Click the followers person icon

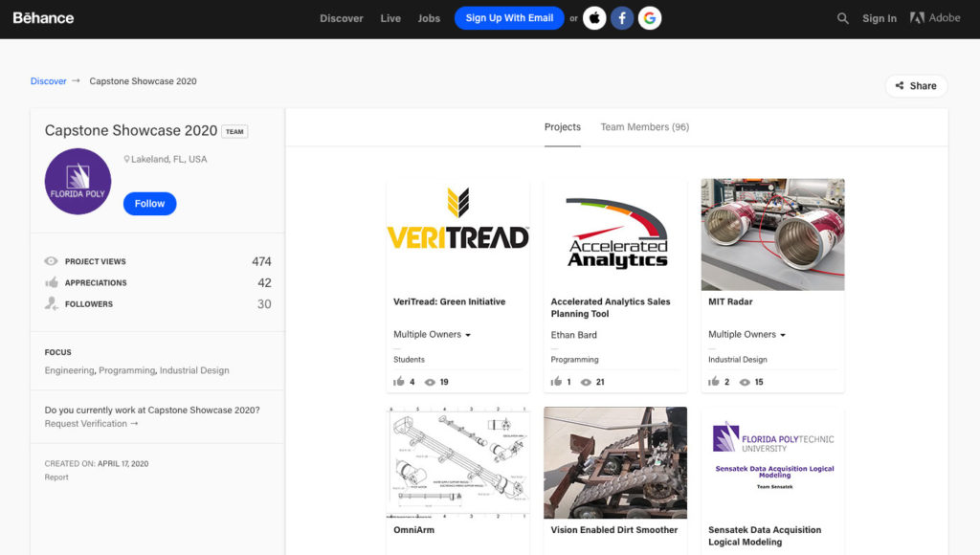coord(52,303)
